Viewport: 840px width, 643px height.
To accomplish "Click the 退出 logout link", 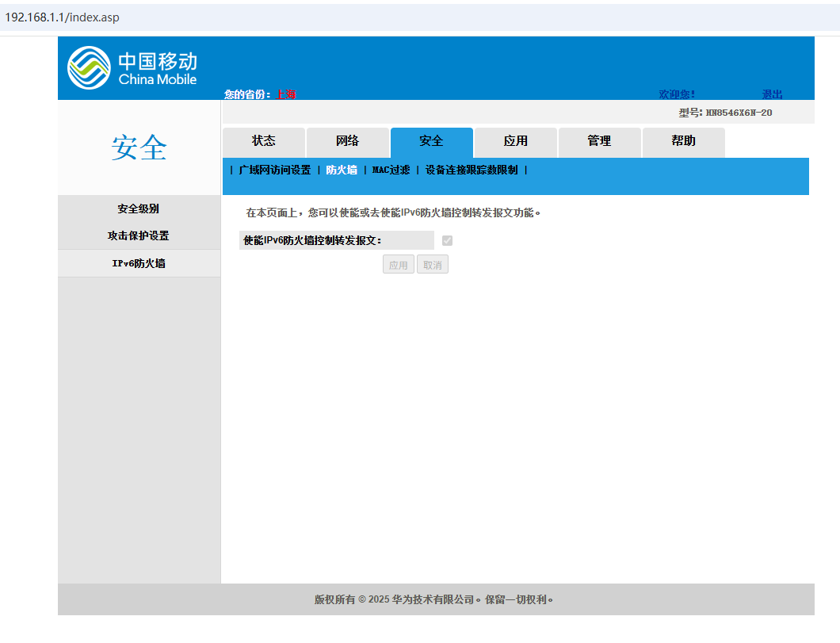I will pos(772,94).
